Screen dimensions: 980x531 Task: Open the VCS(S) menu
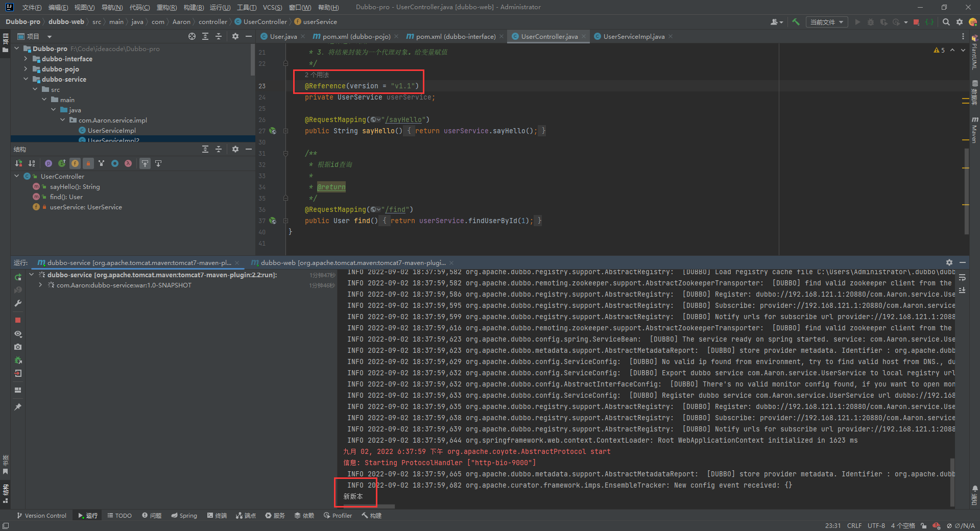(x=272, y=7)
